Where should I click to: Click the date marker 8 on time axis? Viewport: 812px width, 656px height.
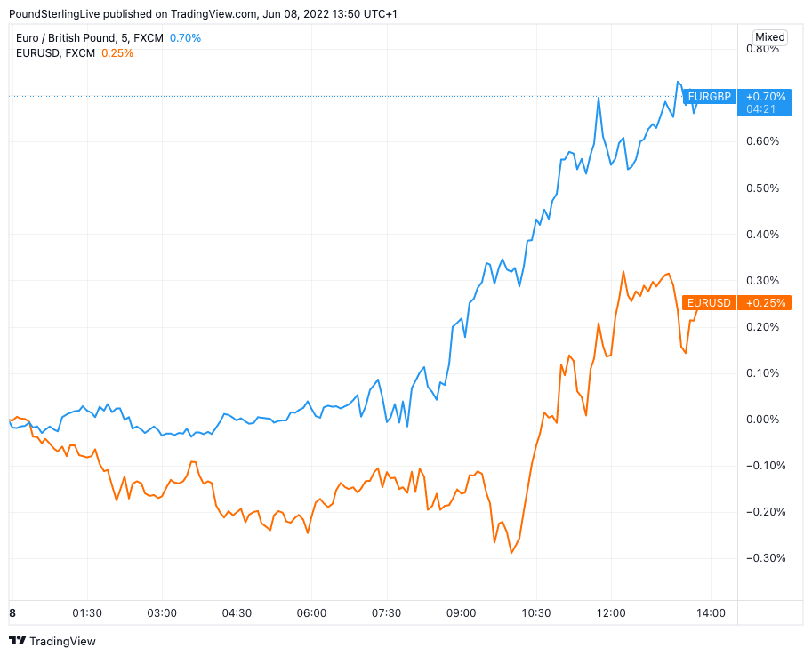(x=12, y=613)
